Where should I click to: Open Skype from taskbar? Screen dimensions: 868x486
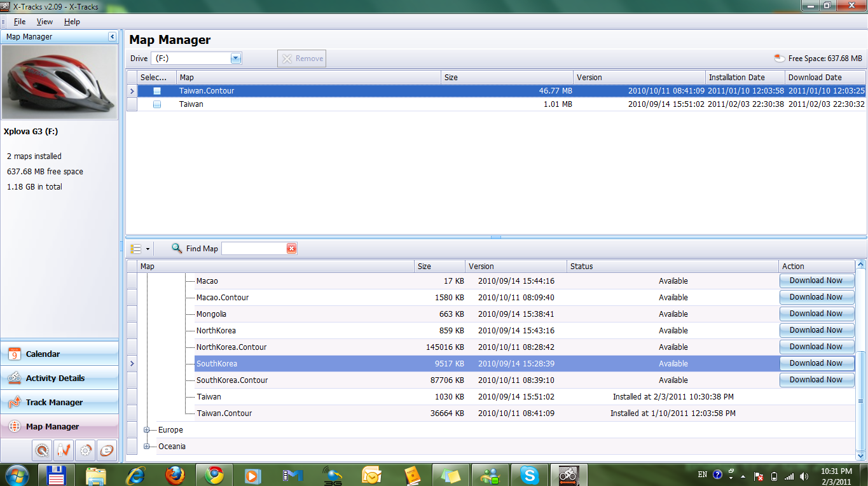529,475
